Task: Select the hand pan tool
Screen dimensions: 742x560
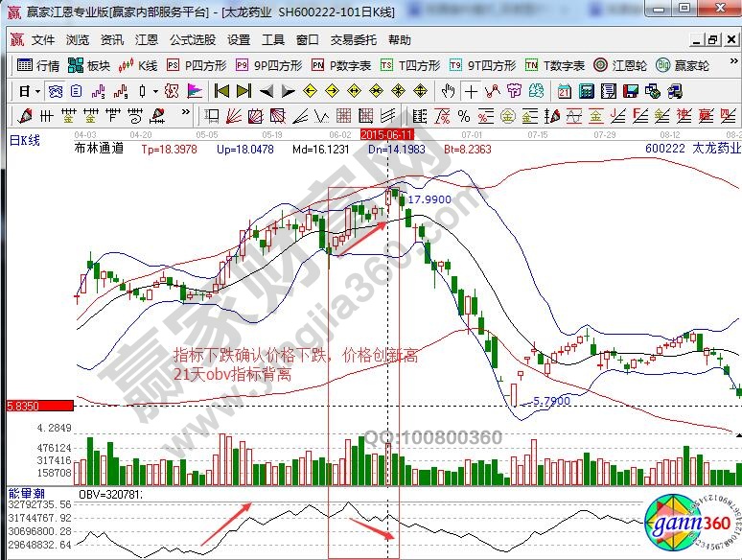Action: [448, 91]
